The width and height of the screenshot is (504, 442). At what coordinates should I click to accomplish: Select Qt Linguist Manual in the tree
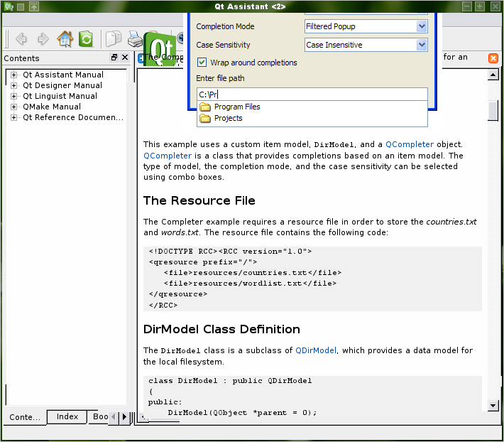point(60,96)
